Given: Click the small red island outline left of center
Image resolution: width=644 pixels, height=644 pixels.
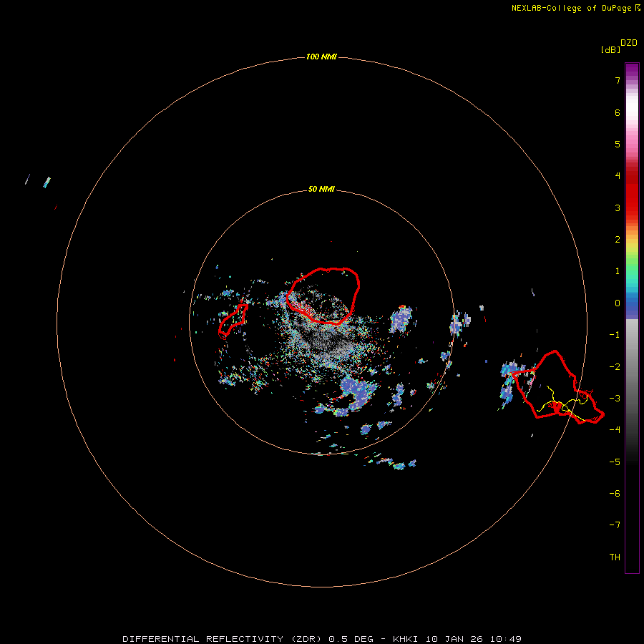Looking at the screenshot, I should 233,321.
